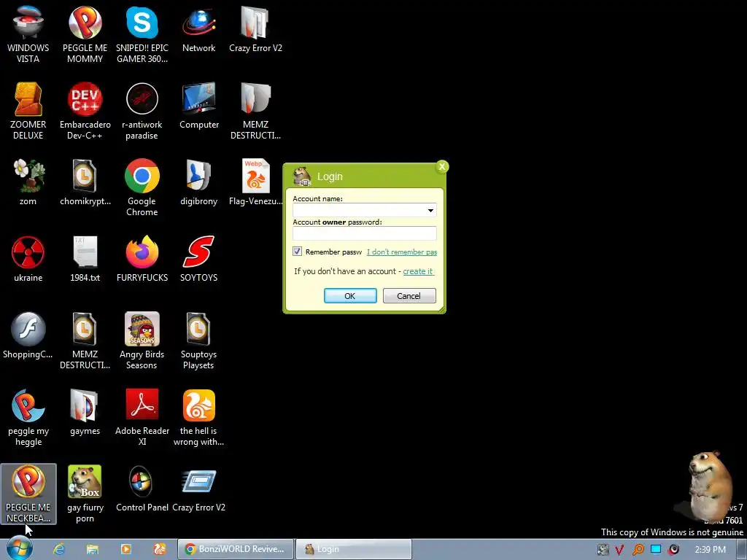Viewport: 747px width, 560px height.
Task: Switch to the BonziWORLD Revive... Chrome window
Action: (x=236, y=549)
